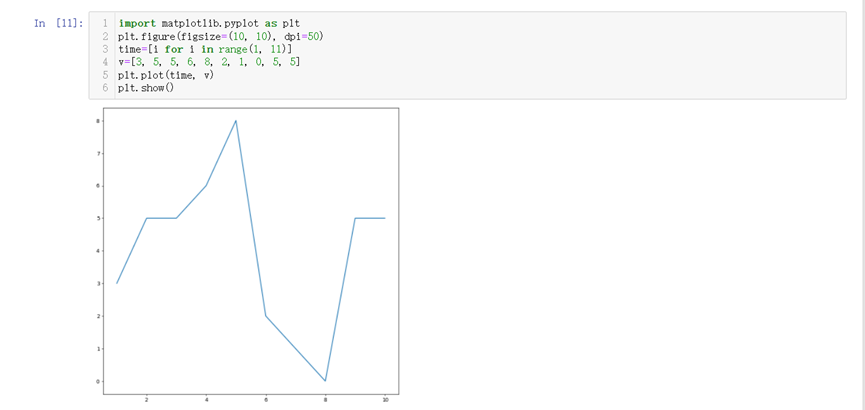Click the peak of the plotted line at 8
The image size is (865, 410).
click(236, 121)
